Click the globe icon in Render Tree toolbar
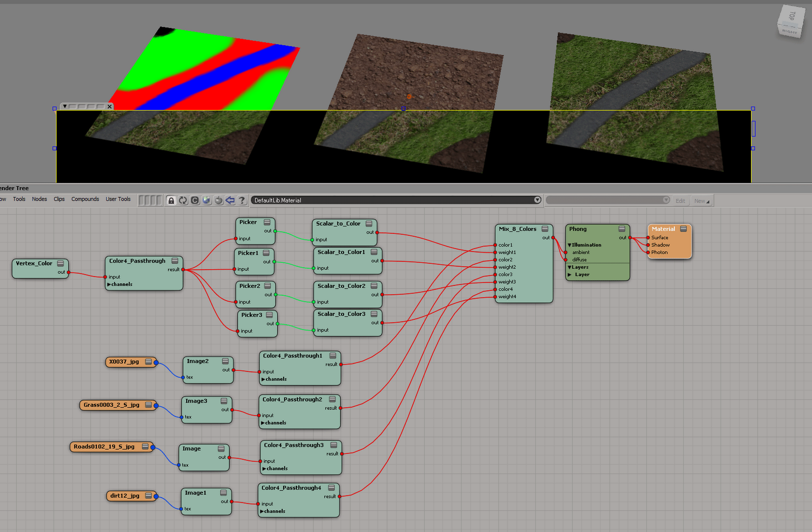The height and width of the screenshot is (532, 812). (x=207, y=200)
